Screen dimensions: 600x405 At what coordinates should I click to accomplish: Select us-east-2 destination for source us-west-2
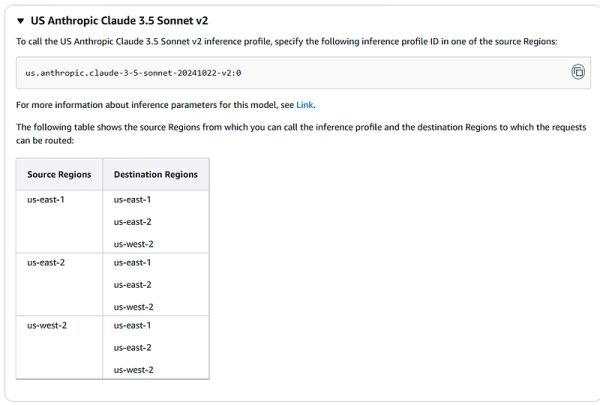pyautogui.click(x=133, y=347)
